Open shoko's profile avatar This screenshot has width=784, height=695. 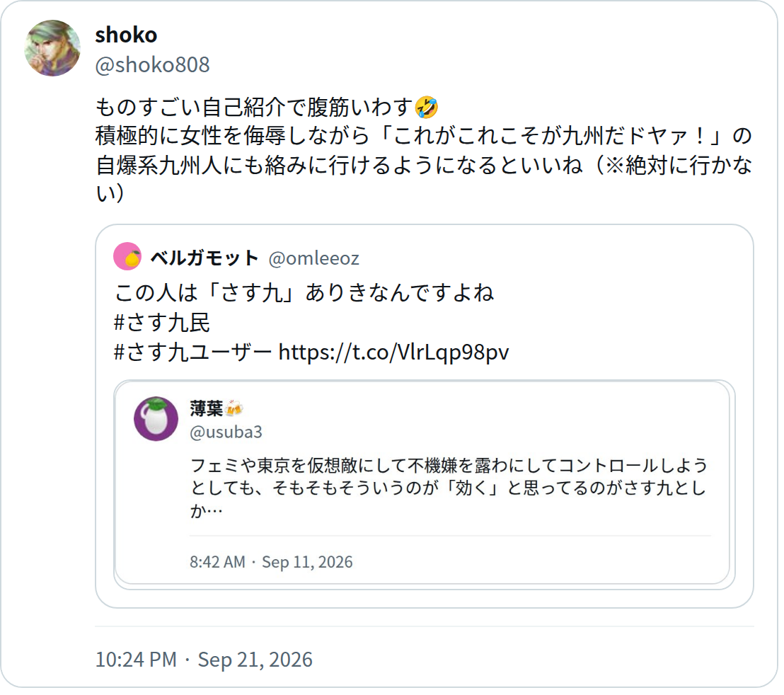52,49
